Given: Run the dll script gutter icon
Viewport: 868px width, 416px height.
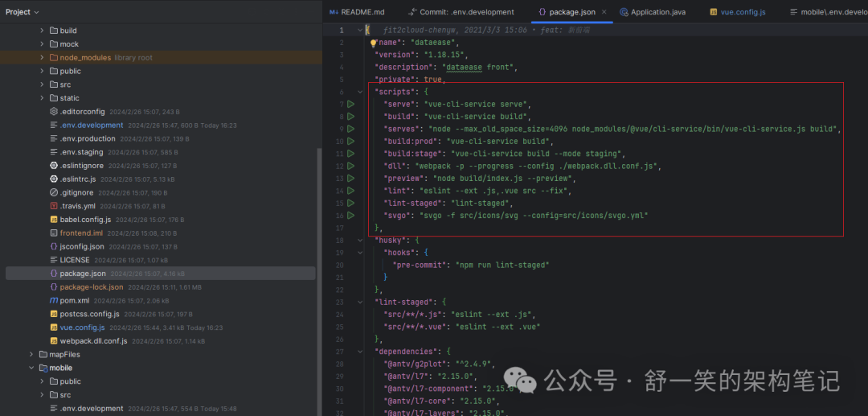Looking at the screenshot, I should coord(350,166).
